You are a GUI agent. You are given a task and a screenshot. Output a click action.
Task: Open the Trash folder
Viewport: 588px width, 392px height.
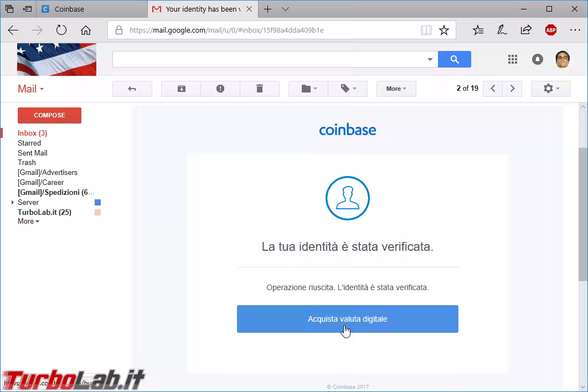pos(27,162)
